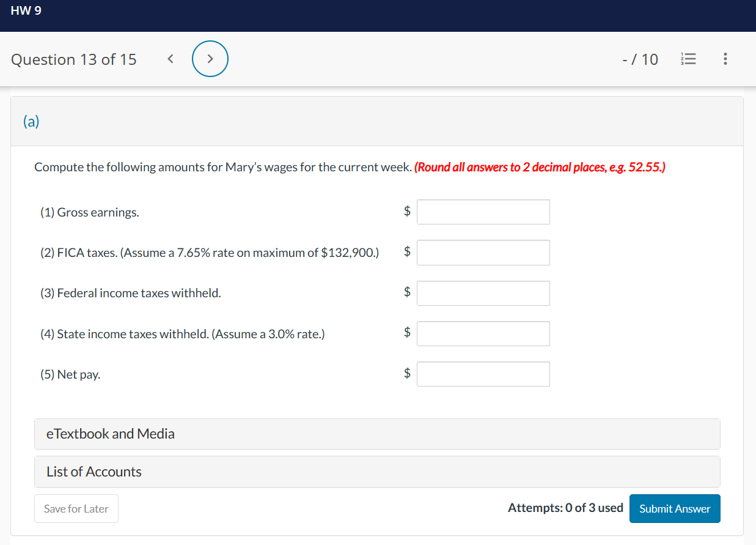This screenshot has height=545, width=756.
Task: Click the '(4) State income taxes withheld' label
Action: (x=183, y=334)
